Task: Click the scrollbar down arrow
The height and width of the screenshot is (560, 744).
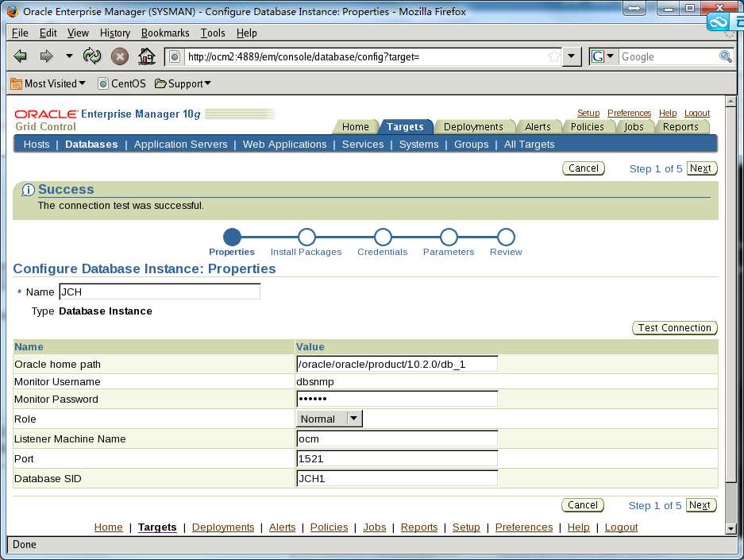Action: (x=731, y=528)
